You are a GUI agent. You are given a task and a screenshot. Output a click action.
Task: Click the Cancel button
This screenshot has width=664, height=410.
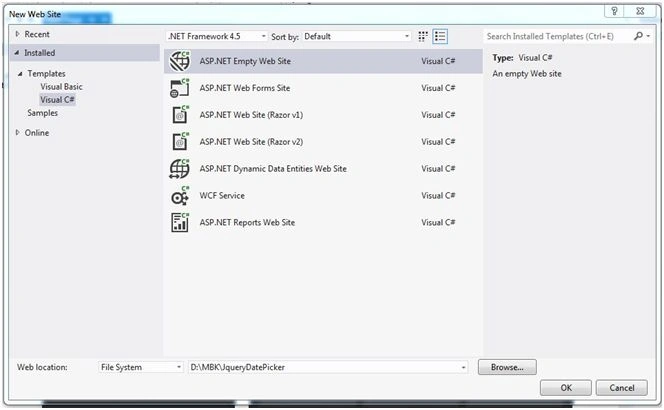tap(622, 388)
